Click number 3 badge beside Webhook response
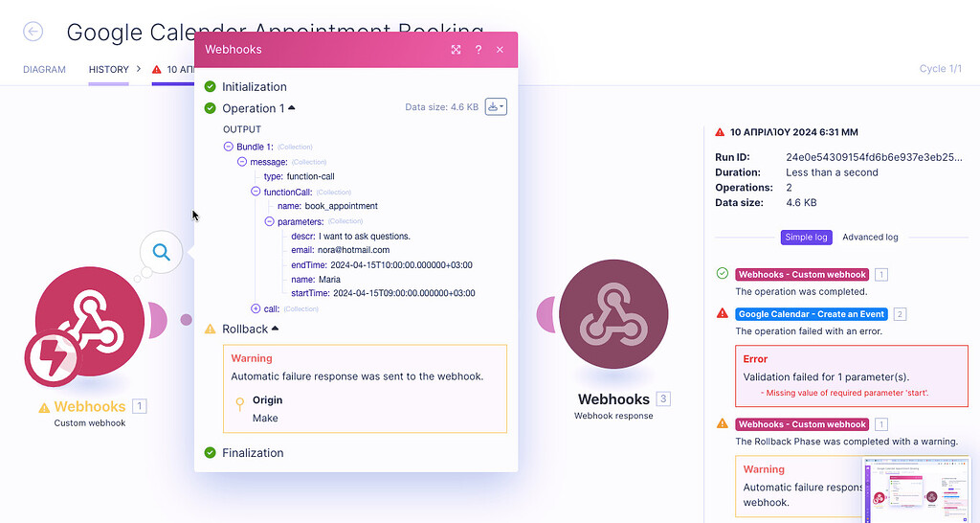Image resolution: width=980 pixels, height=523 pixels. pos(663,398)
